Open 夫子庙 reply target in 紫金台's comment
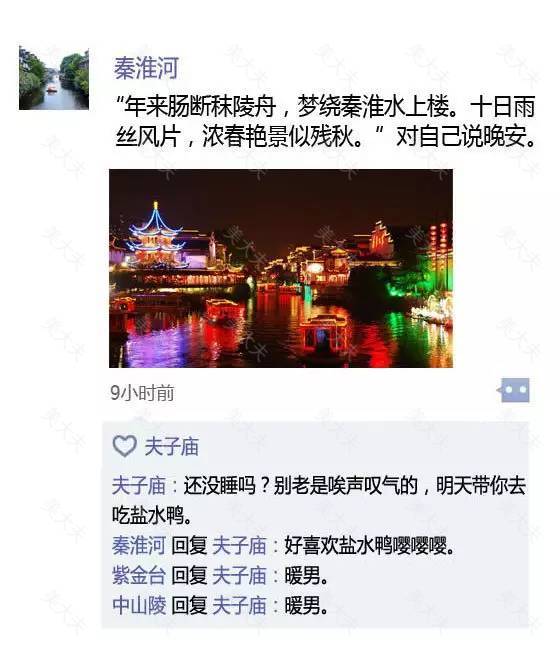560x646 pixels. (239, 576)
